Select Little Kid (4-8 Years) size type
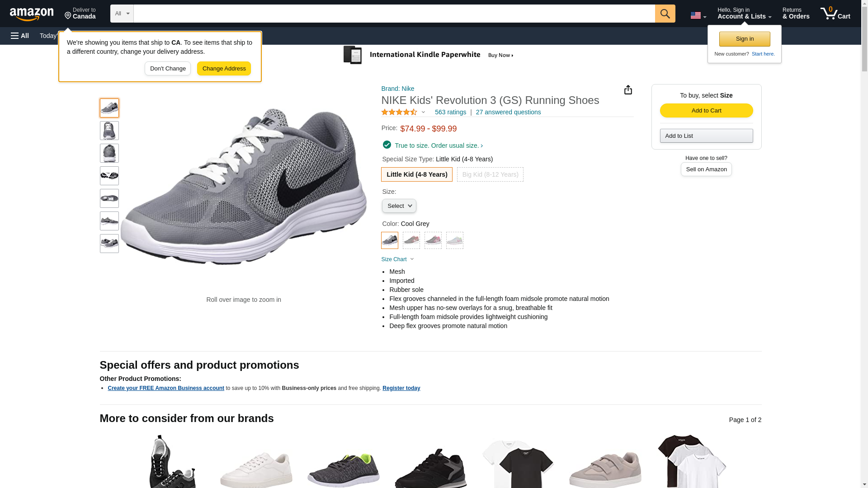This screenshot has width=868, height=488. point(416,174)
